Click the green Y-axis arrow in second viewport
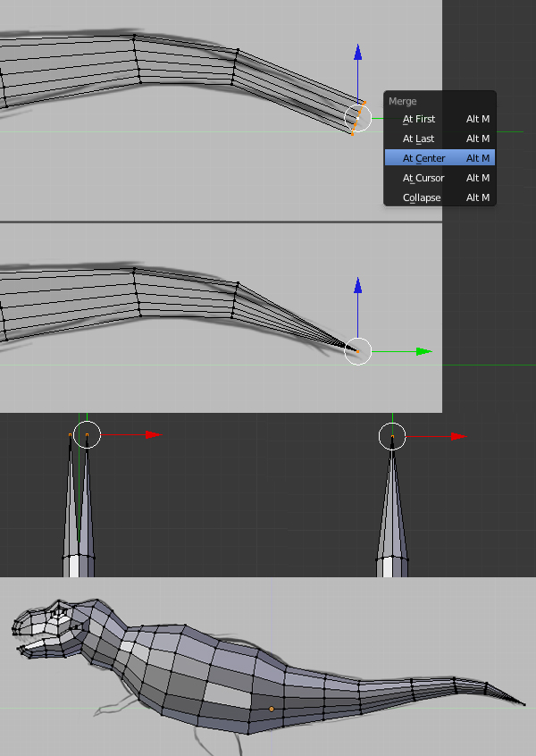Image resolution: width=536 pixels, height=756 pixels. (423, 351)
